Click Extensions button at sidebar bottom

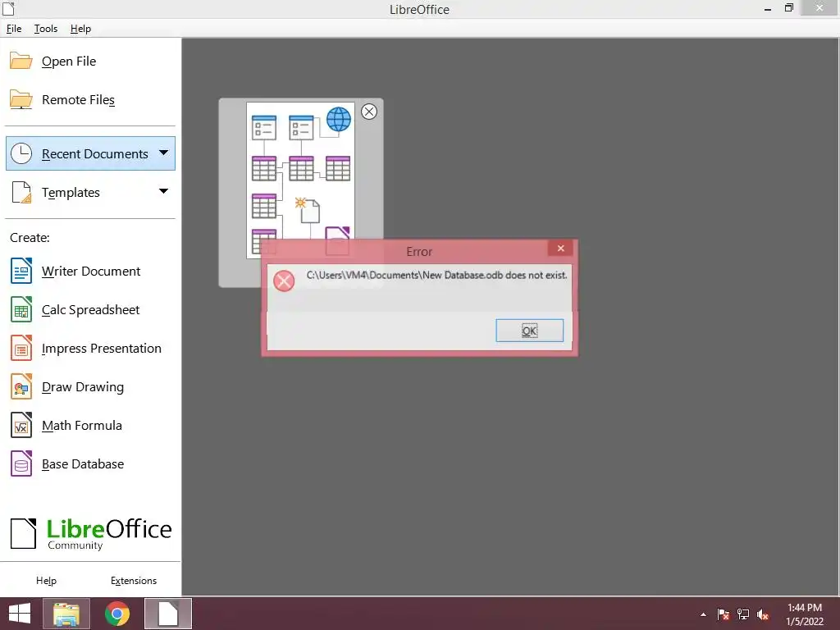pyautogui.click(x=134, y=581)
